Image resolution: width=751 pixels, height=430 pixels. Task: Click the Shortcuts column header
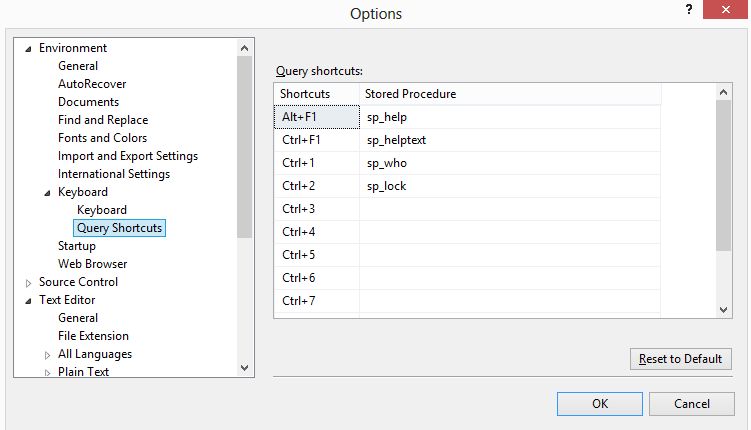point(317,94)
